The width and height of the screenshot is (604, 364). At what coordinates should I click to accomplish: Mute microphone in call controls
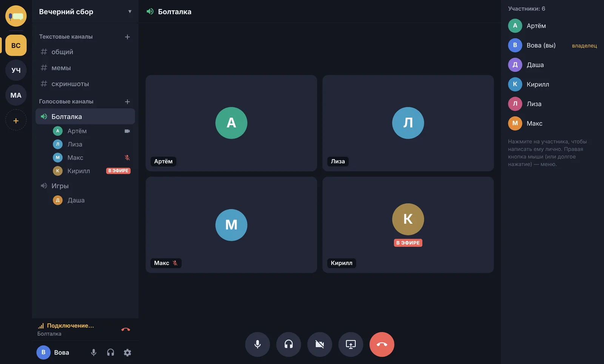[257, 344]
